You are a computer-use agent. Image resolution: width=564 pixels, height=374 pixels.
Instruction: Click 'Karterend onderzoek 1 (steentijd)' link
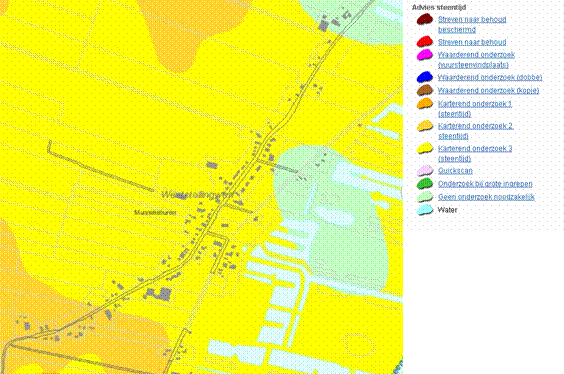(475, 109)
